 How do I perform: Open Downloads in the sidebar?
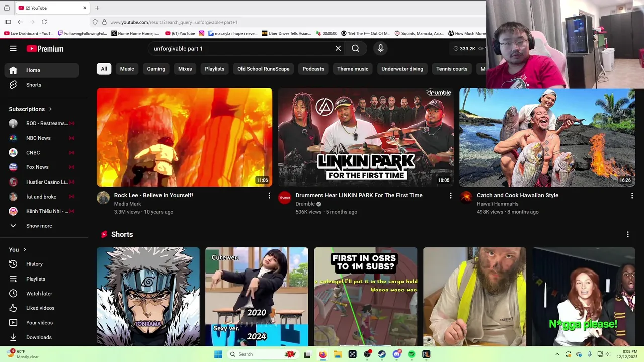pyautogui.click(x=42, y=337)
